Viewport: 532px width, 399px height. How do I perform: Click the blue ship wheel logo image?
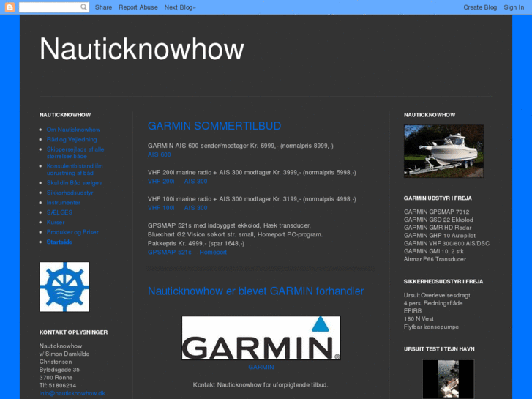tap(64, 286)
